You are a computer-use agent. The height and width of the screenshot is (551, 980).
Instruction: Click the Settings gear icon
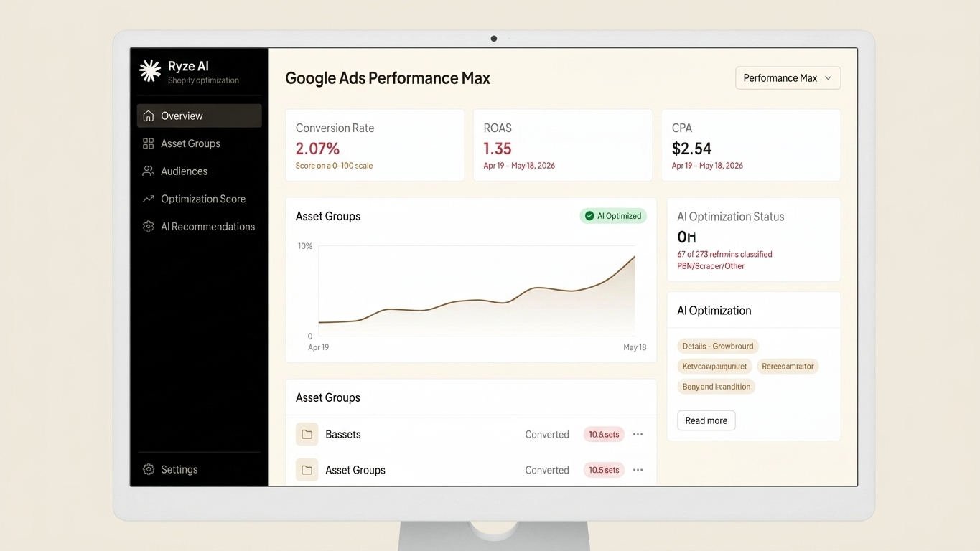148,469
